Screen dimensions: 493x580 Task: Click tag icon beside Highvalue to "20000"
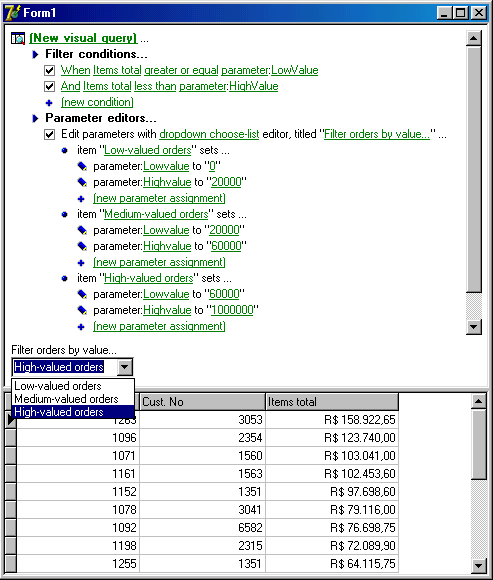[x=82, y=182]
